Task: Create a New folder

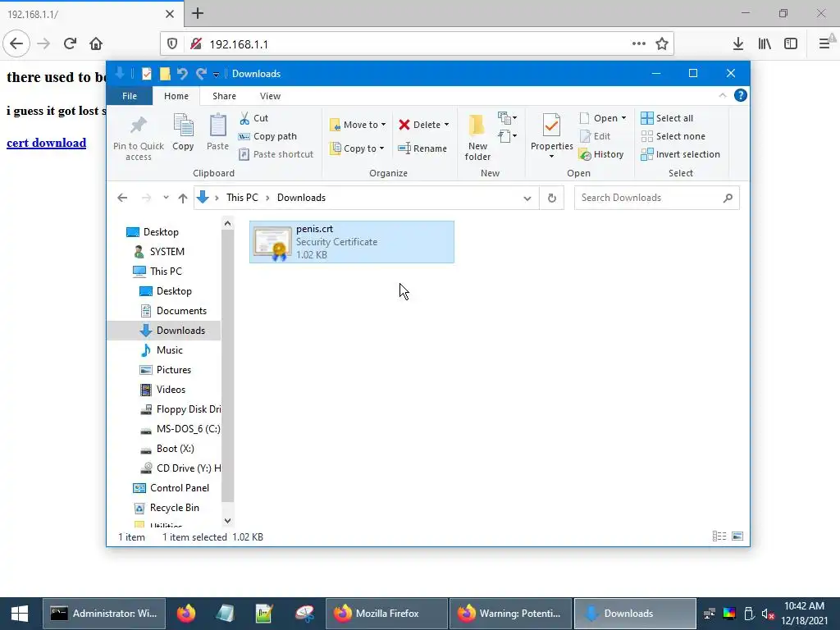Action: (477, 137)
